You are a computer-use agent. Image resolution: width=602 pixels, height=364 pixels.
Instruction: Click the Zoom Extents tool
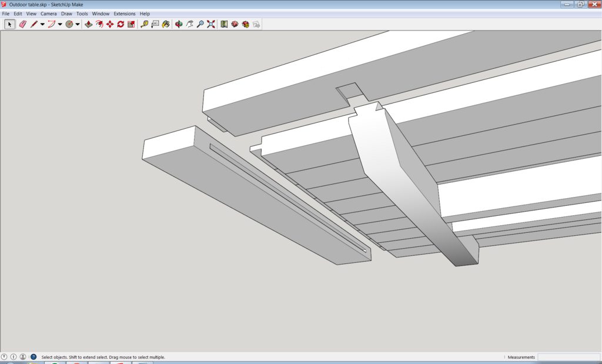pos(211,24)
